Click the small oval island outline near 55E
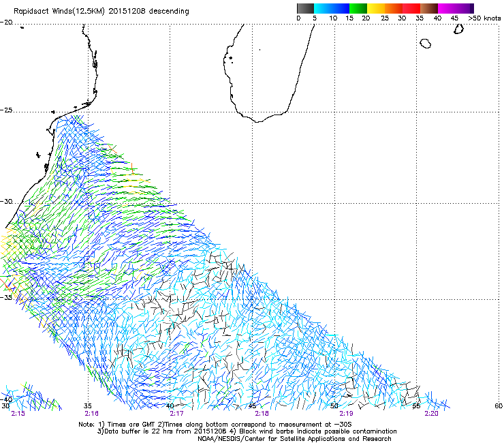 click(426, 44)
